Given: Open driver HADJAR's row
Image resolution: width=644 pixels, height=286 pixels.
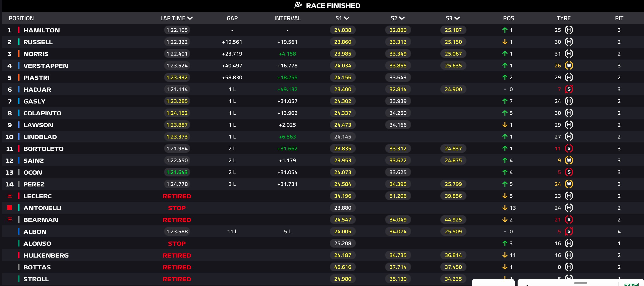Looking at the screenshot, I should (x=323, y=89).
